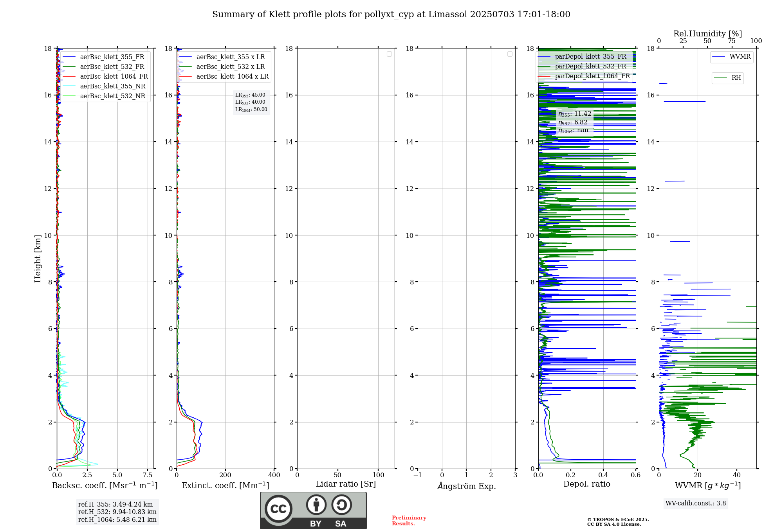
Task: Select legend entry parDepol_klett_355_FR
Action: coord(582,57)
